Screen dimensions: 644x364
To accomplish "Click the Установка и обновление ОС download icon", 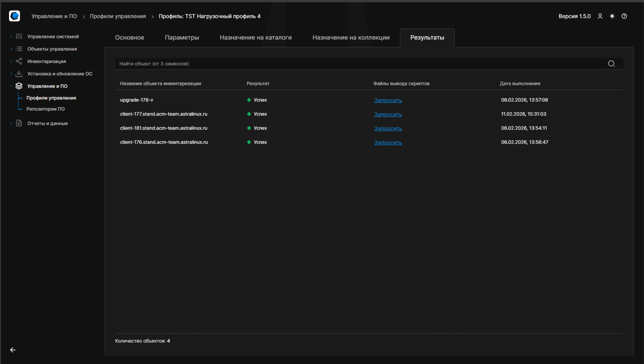I will [x=19, y=74].
